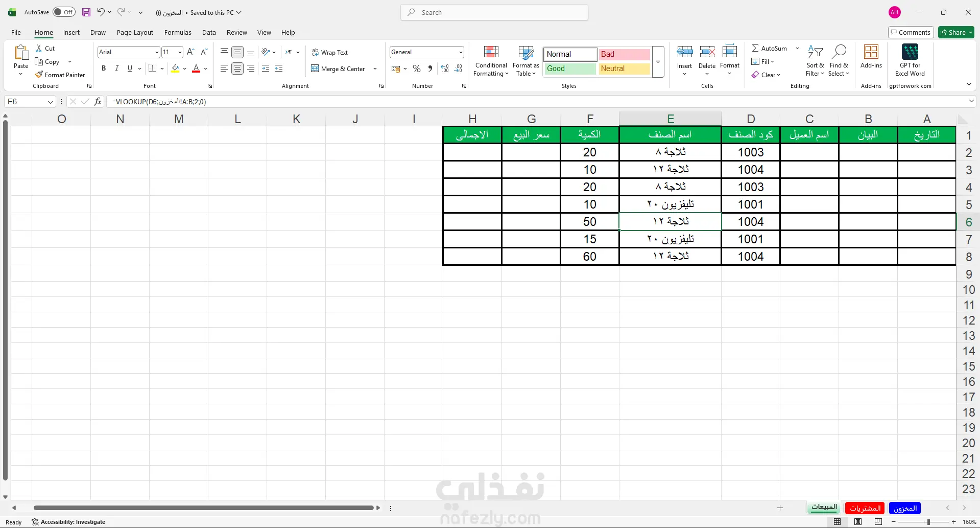Click the Comma Style icon

pyautogui.click(x=430, y=68)
